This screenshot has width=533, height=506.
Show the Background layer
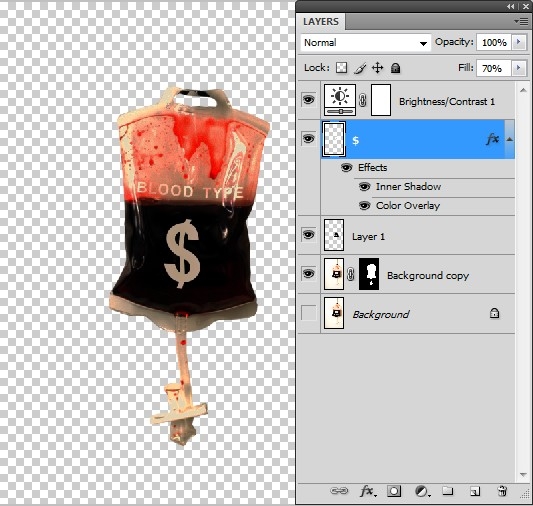click(x=308, y=313)
